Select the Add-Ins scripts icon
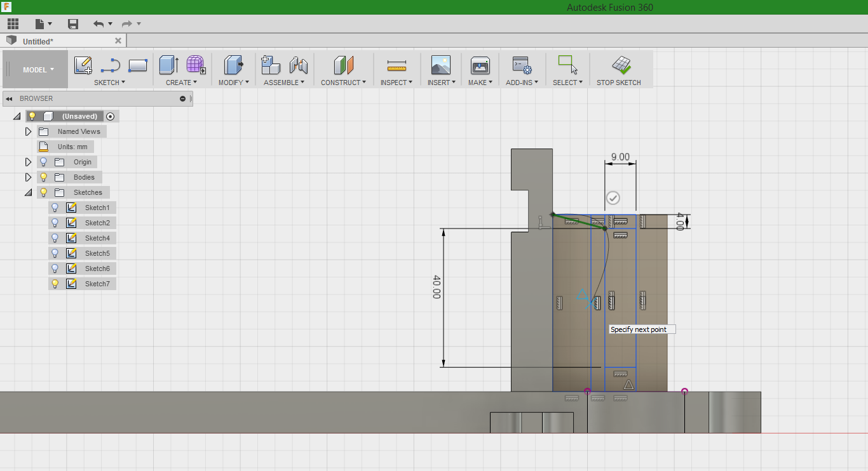Screen dimensions: 868x471 tap(522, 65)
